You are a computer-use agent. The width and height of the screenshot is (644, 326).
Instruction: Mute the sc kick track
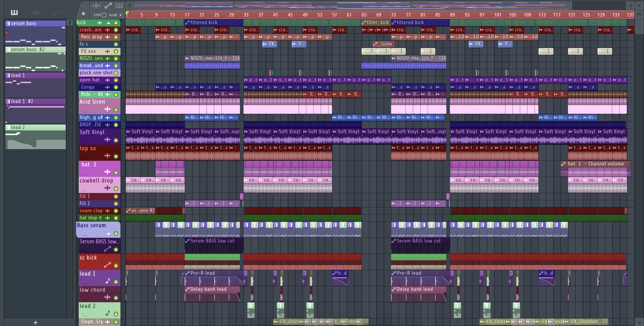pyautogui.click(x=116, y=266)
